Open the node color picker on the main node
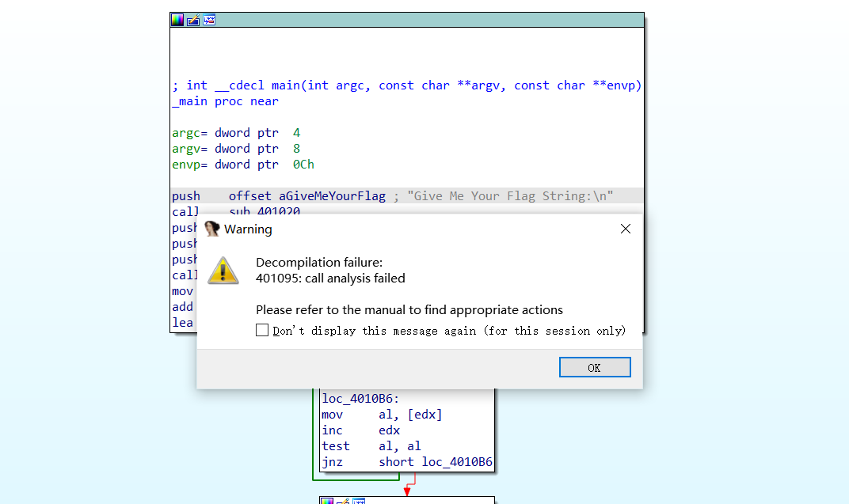Viewport: 849px width, 504px height. (x=177, y=20)
